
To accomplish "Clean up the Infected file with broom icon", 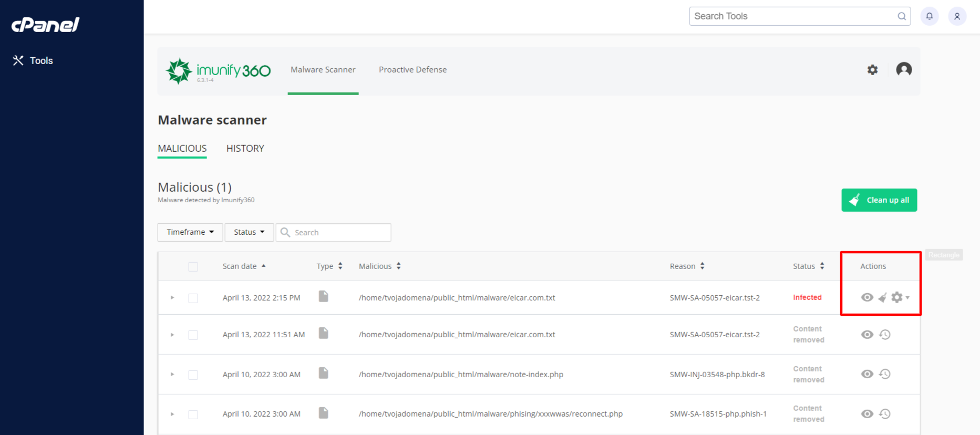I will click(x=883, y=298).
